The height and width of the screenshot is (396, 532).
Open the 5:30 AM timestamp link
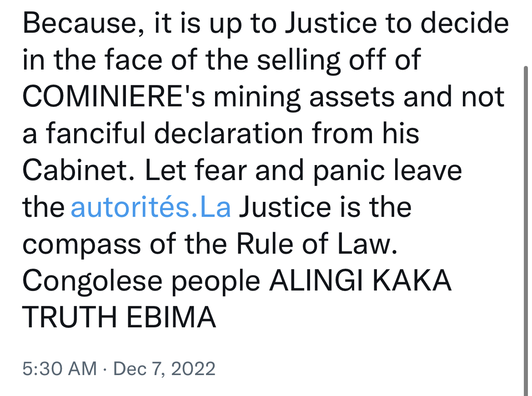[60, 369]
